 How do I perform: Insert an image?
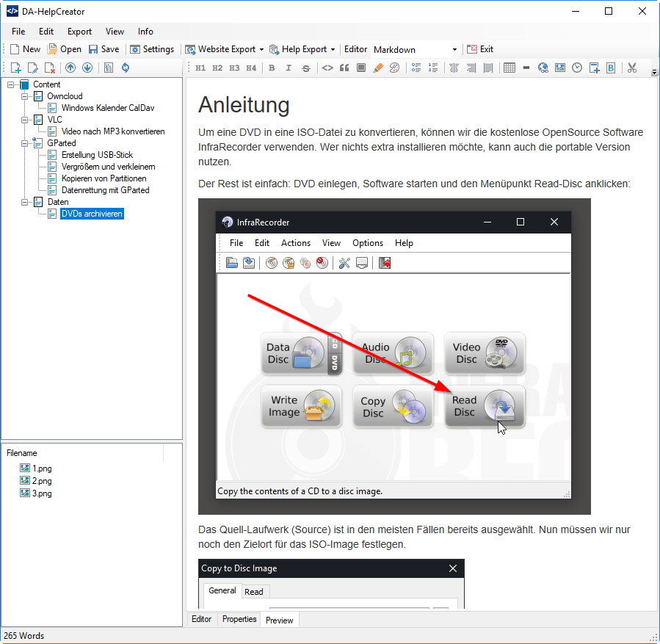560,68
